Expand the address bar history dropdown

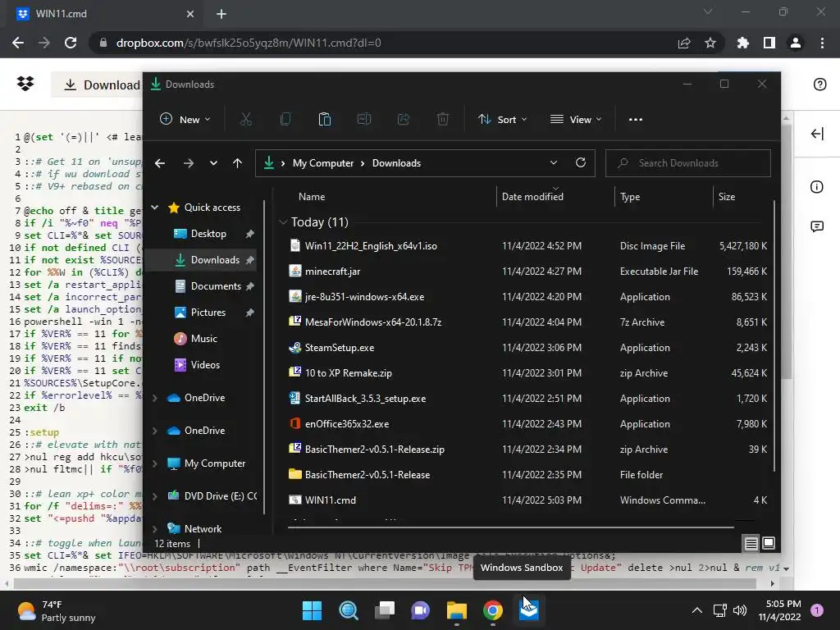[x=554, y=162]
